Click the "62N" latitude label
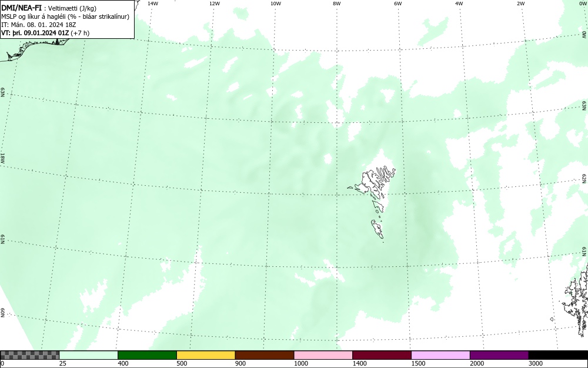This screenshot has width=588, height=368. coord(584,178)
